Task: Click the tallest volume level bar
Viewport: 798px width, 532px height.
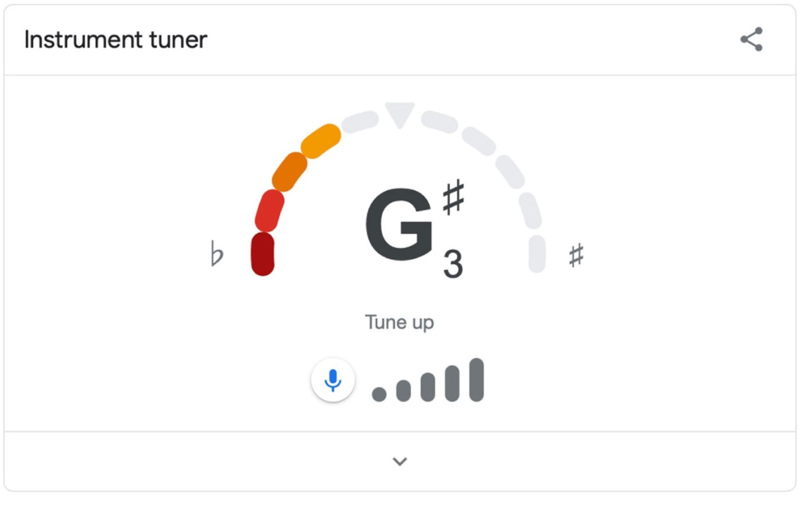Action: pos(476,380)
